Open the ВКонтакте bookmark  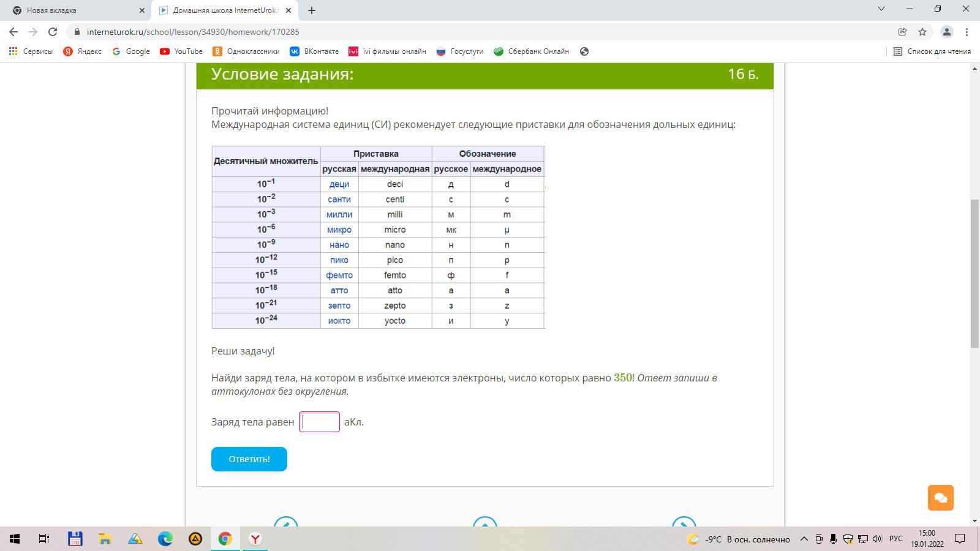click(314, 51)
